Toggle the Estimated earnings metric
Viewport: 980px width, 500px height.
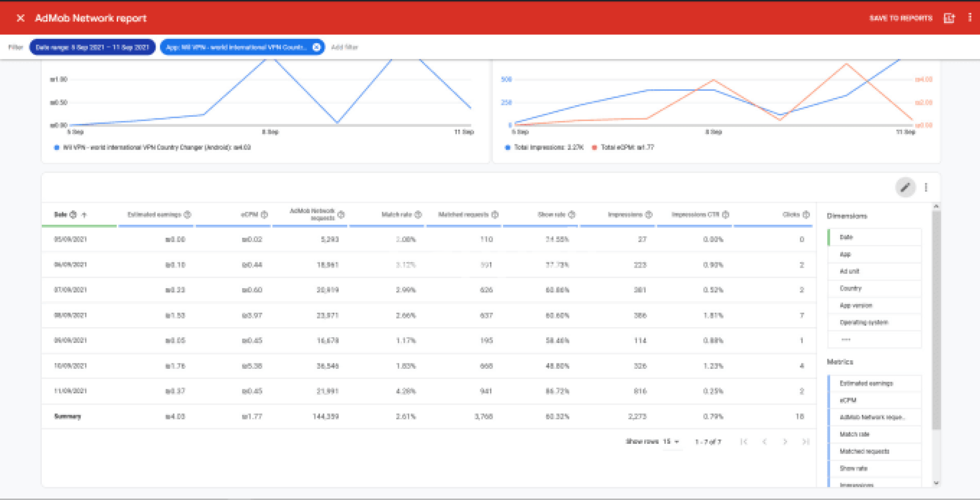coord(866,384)
